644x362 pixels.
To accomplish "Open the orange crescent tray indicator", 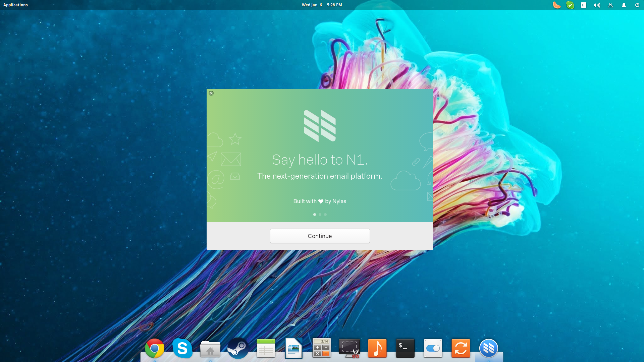I will [556, 5].
